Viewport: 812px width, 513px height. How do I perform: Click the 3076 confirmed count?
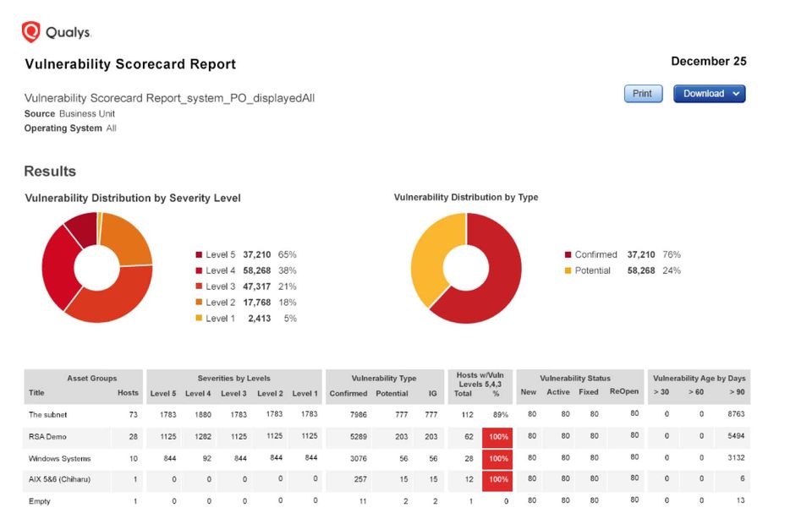pyautogui.click(x=359, y=459)
